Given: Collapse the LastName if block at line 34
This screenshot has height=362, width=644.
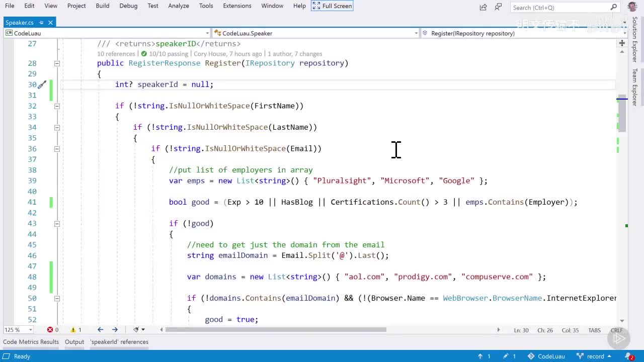Looking at the screenshot, I should [57, 127].
